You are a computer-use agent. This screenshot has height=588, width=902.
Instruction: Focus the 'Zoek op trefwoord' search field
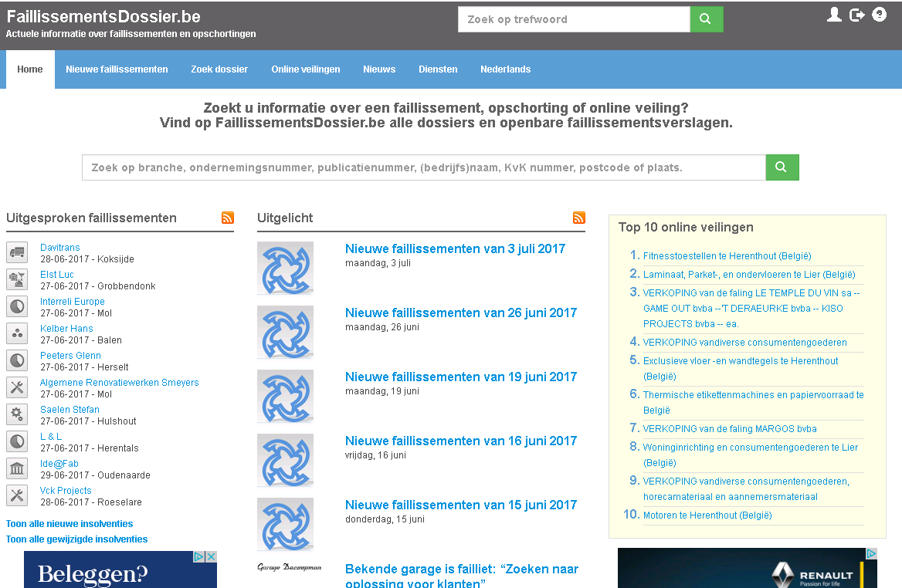[574, 19]
